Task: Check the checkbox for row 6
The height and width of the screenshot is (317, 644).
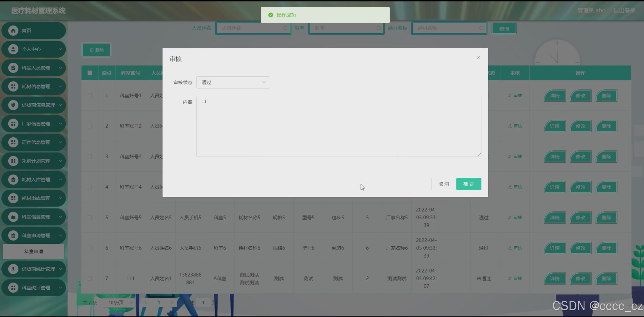Action: 89,248
